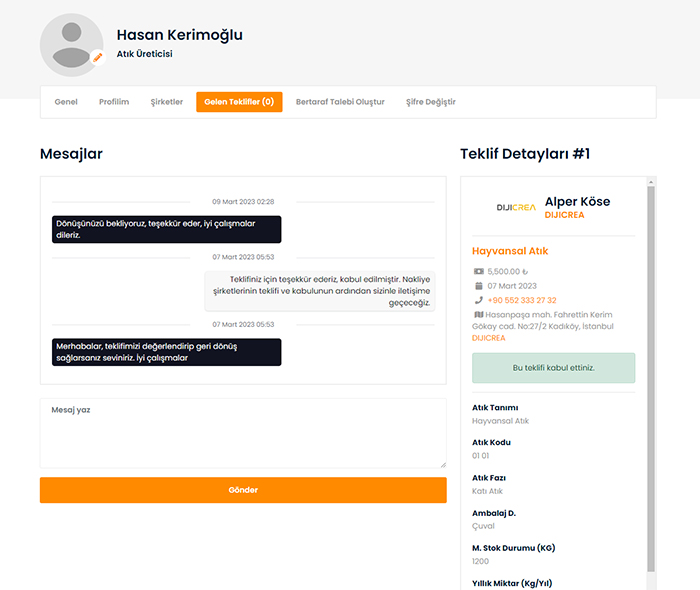Viewport: 700px width, 590px height.
Task: Click the calendar icon beside 07 Mart 2023
Action: (x=478, y=286)
